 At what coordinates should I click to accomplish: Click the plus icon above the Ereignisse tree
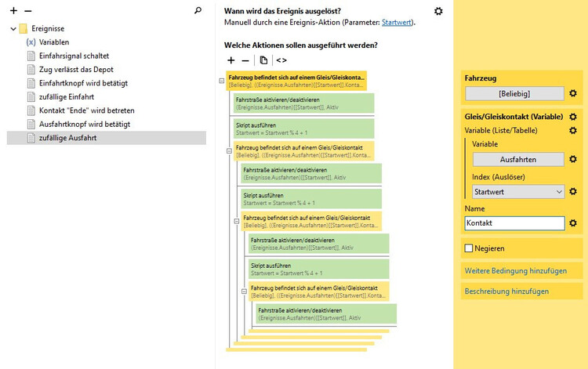pos(13,12)
